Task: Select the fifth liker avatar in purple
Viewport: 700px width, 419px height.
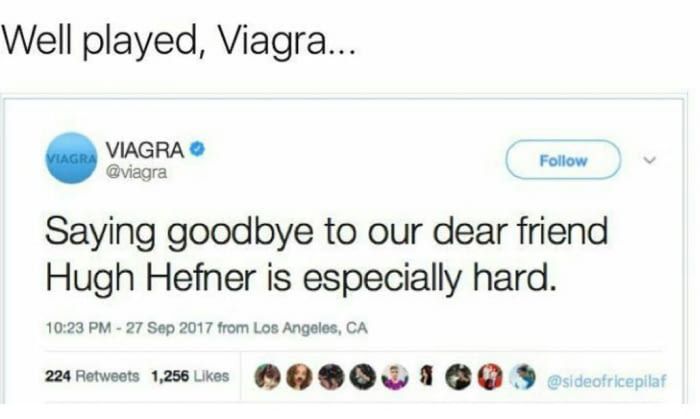Action: (x=395, y=377)
